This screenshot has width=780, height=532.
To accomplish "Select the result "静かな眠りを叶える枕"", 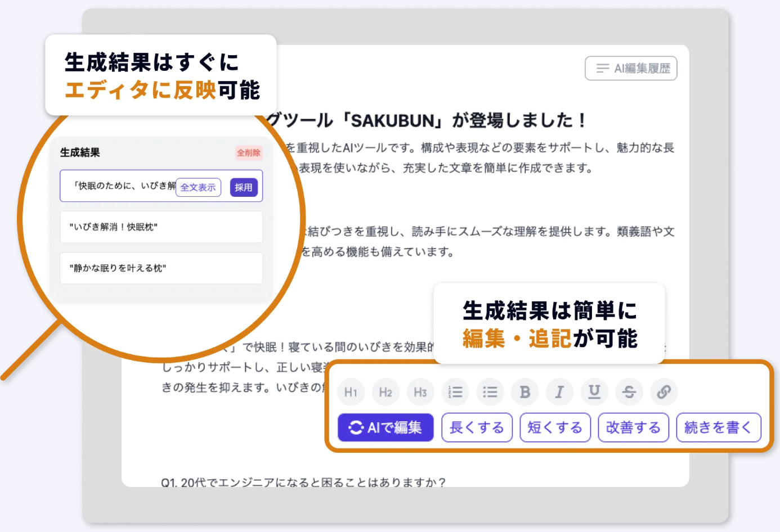I will coord(162,268).
